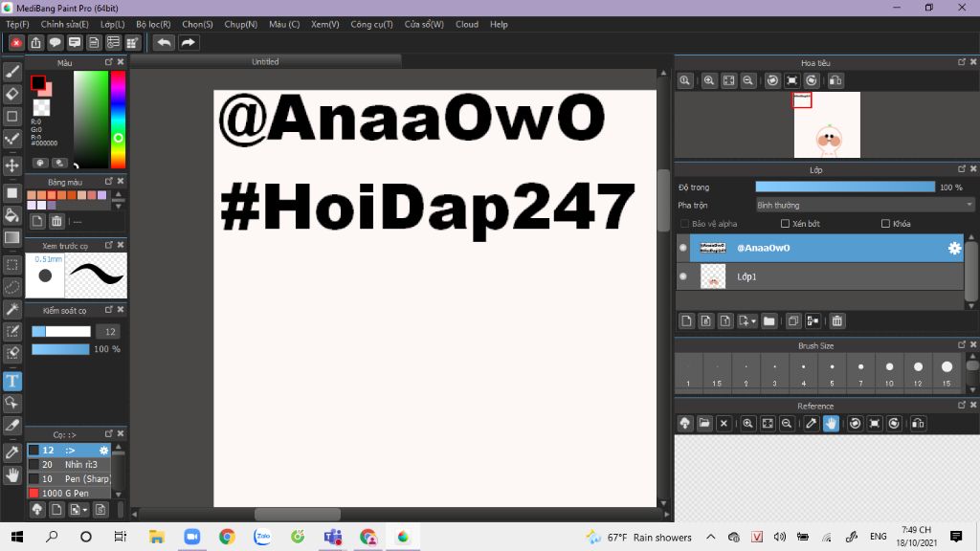This screenshot has width=980, height=551.
Task: Select the Text tool
Action: tap(11, 381)
